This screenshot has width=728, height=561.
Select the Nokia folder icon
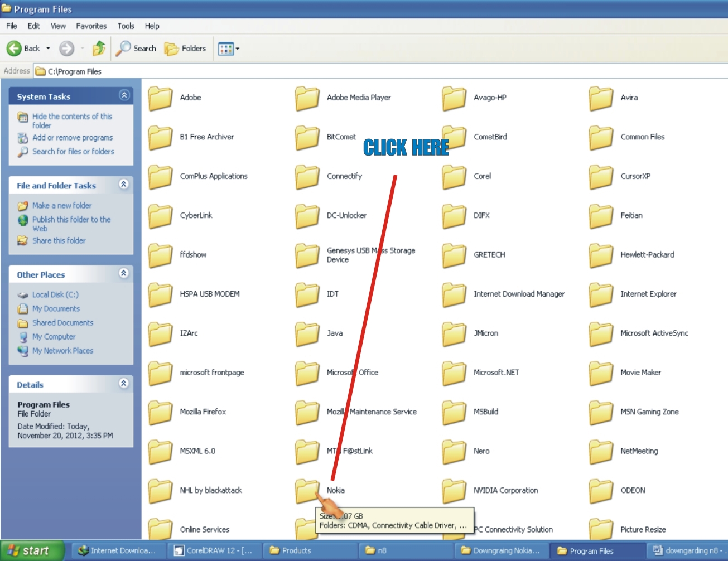click(x=307, y=491)
